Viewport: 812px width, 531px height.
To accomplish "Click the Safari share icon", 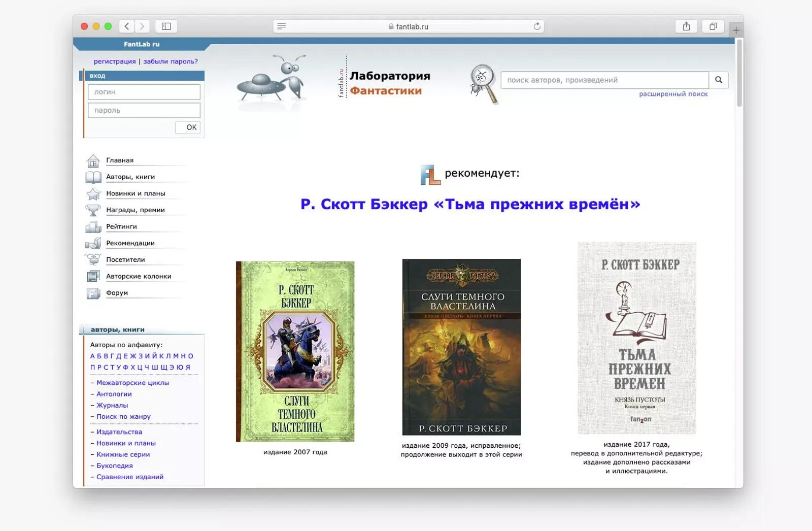I will point(686,26).
